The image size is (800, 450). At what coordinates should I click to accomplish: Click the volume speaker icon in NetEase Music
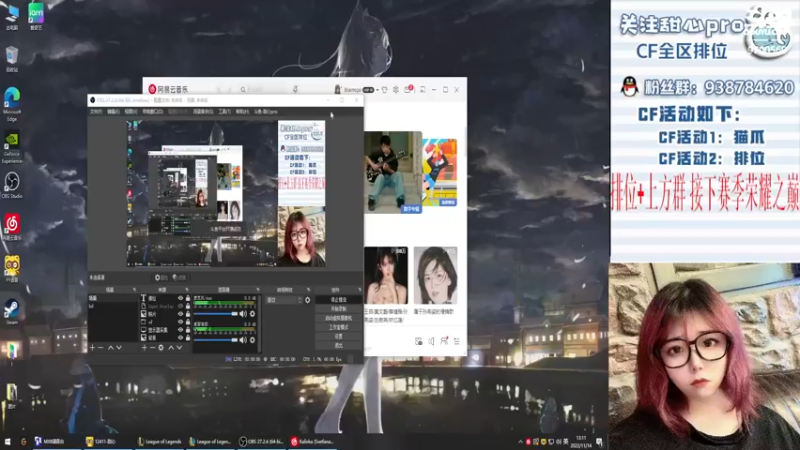431,341
